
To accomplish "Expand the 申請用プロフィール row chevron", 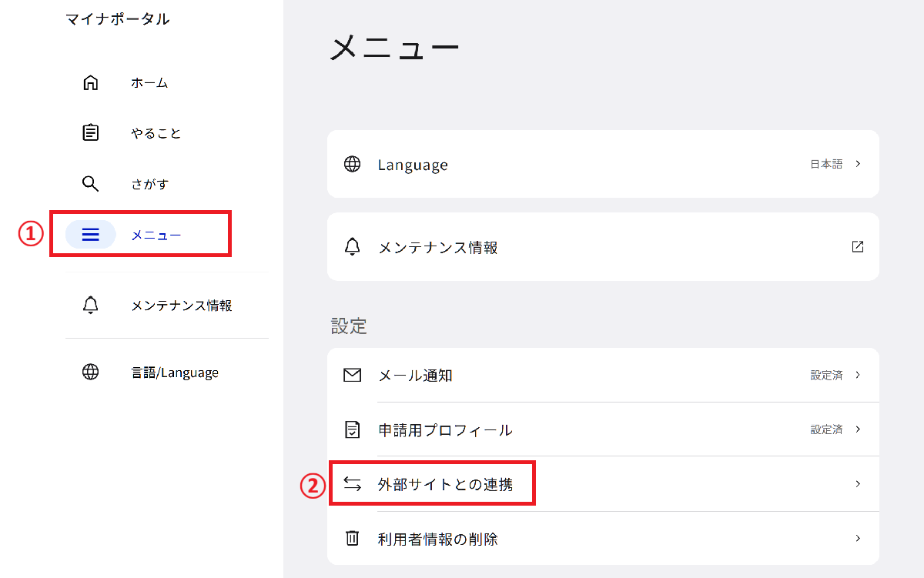I will [858, 429].
